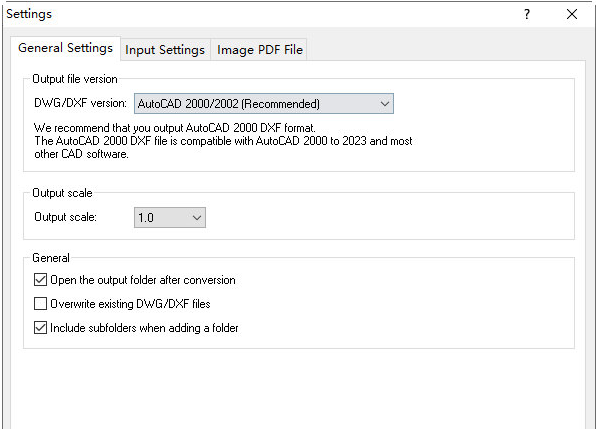Open the Output scale 1.0 dropdown

pyautogui.click(x=170, y=217)
